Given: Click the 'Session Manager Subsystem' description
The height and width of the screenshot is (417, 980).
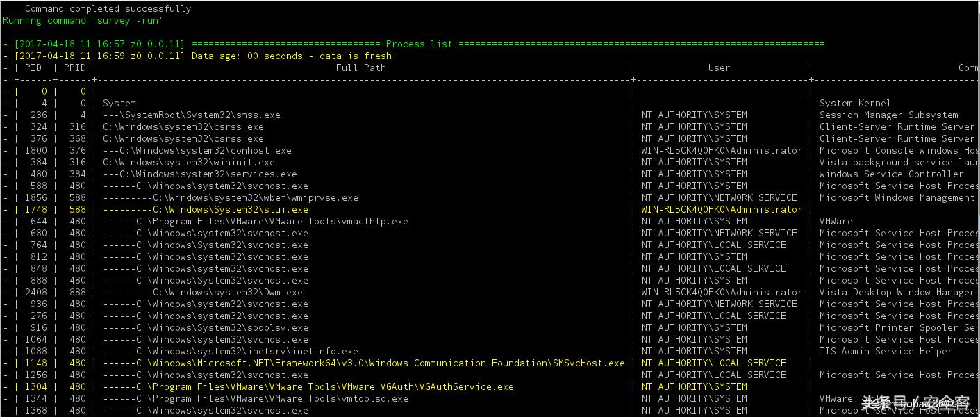Looking at the screenshot, I should click(x=888, y=115).
